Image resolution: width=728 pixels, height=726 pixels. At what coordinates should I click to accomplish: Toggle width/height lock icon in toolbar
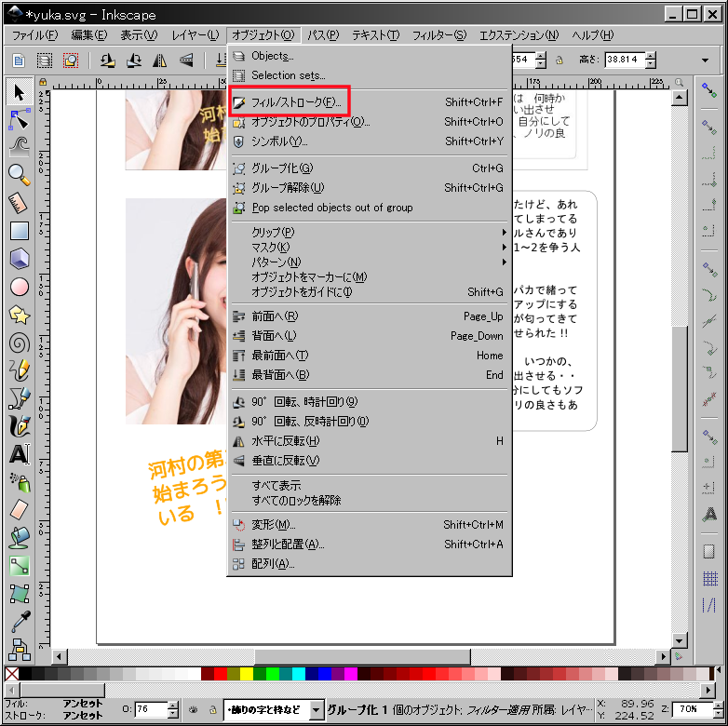pos(559,60)
